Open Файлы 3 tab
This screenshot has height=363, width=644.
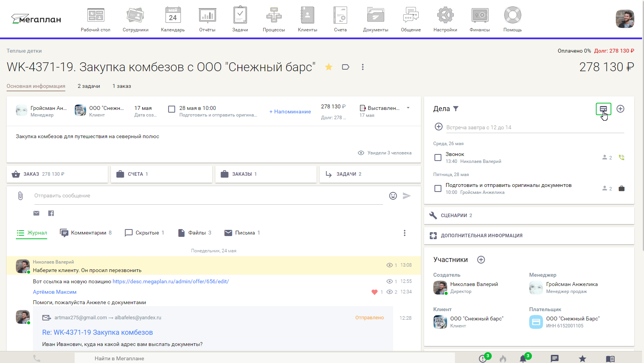tap(194, 233)
